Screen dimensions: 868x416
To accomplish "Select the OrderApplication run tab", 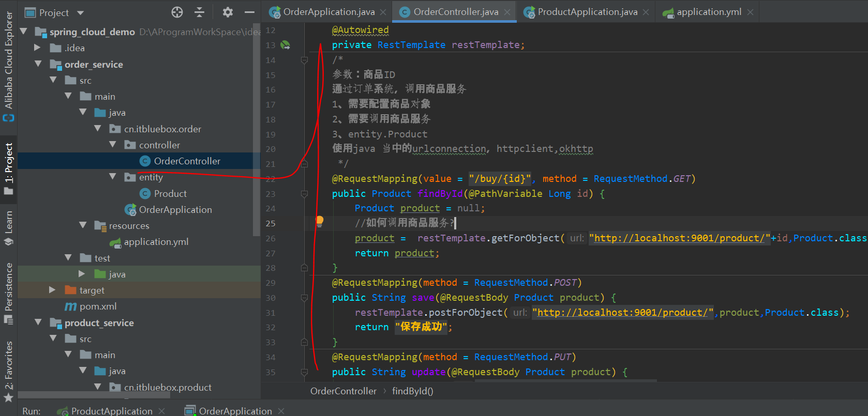I will (x=235, y=411).
